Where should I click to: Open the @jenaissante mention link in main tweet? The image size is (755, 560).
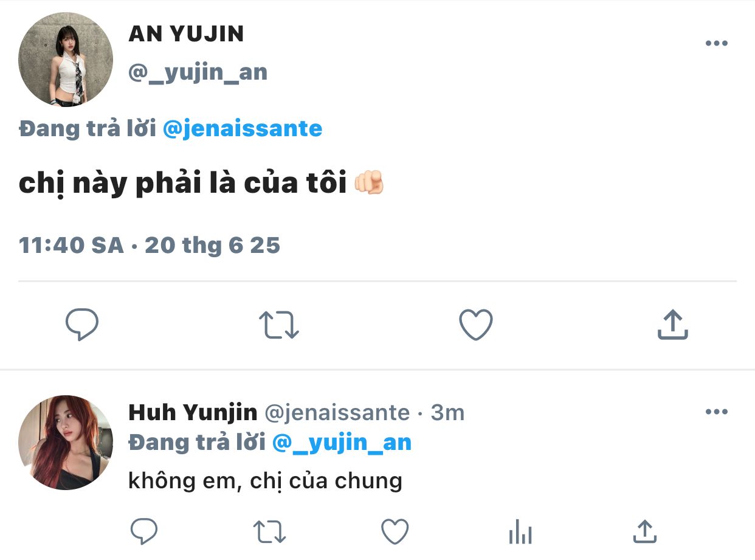243,129
